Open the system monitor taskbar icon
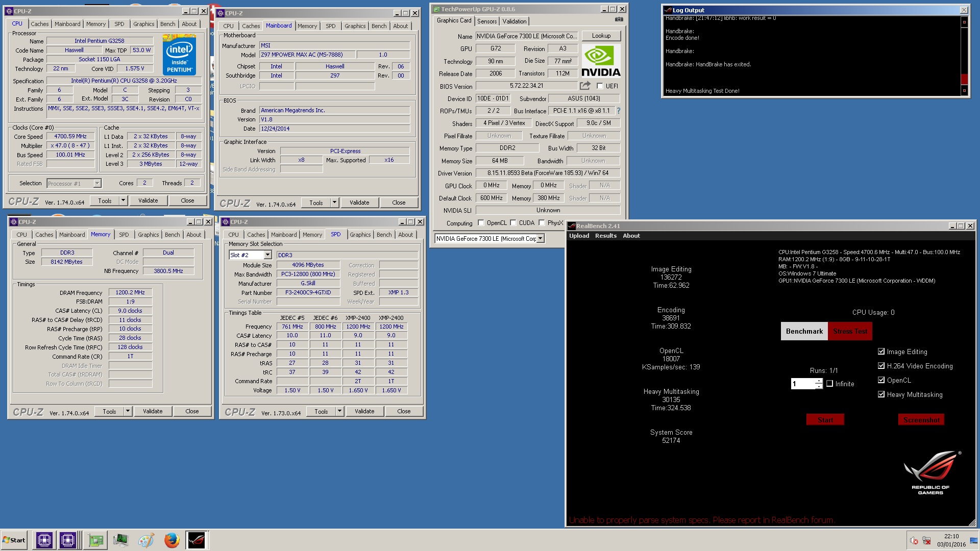The width and height of the screenshot is (980, 551). point(121,540)
